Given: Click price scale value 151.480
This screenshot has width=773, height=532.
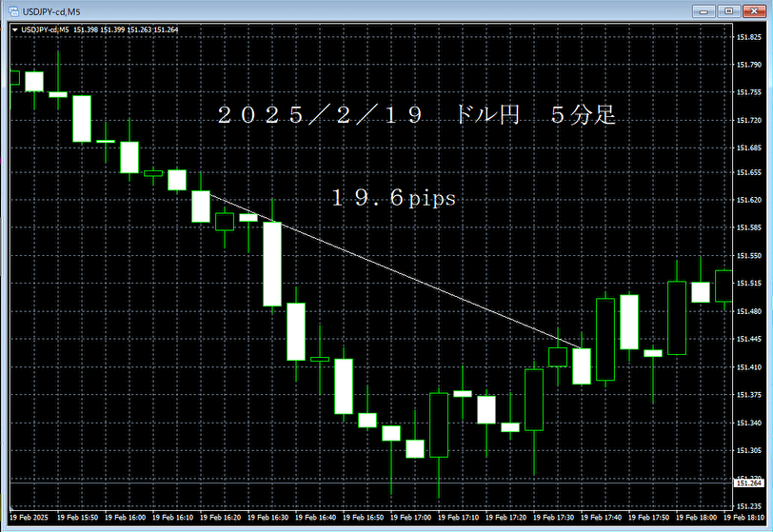Looking at the screenshot, I should tap(749, 311).
